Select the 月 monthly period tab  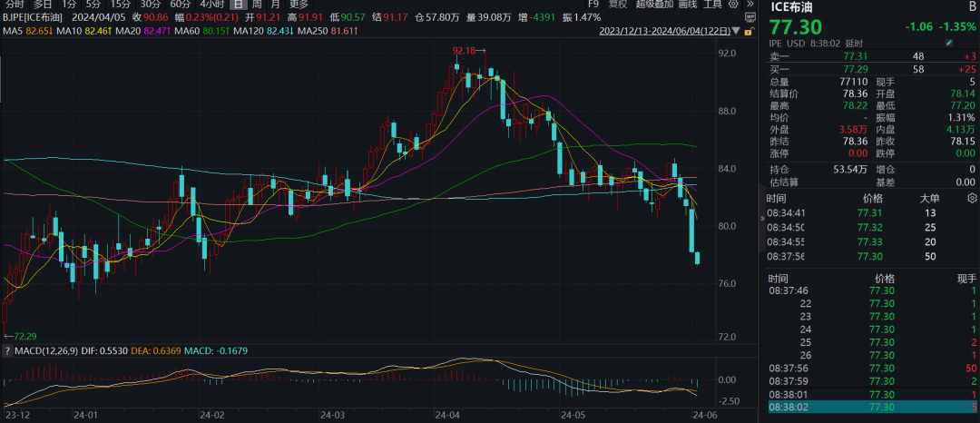pos(275,4)
